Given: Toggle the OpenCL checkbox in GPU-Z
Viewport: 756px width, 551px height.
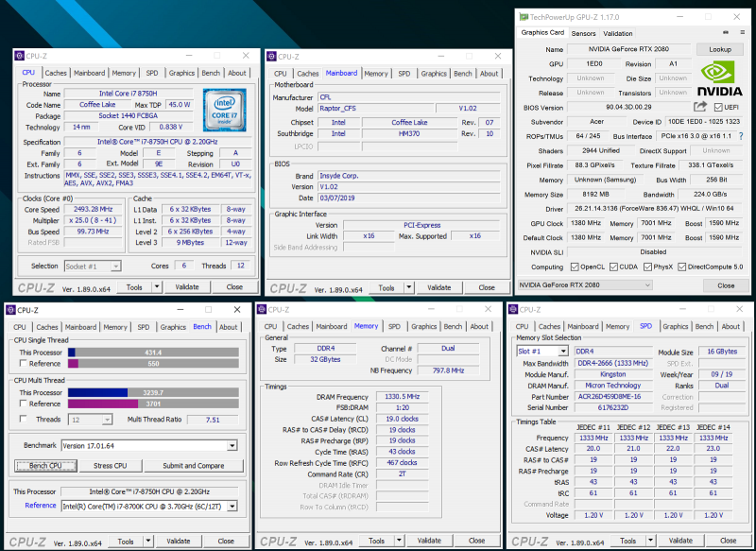Looking at the screenshot, I should pyautogui.click(x=575, y=267).
